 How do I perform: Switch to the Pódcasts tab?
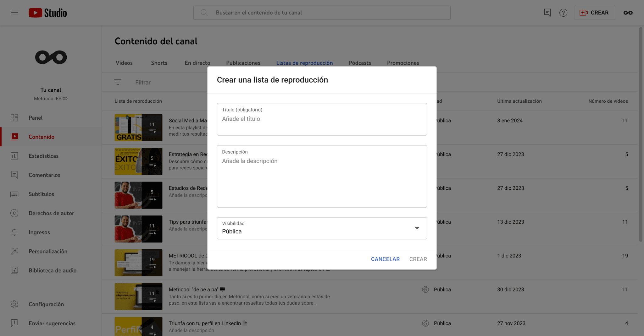(360, 63)
